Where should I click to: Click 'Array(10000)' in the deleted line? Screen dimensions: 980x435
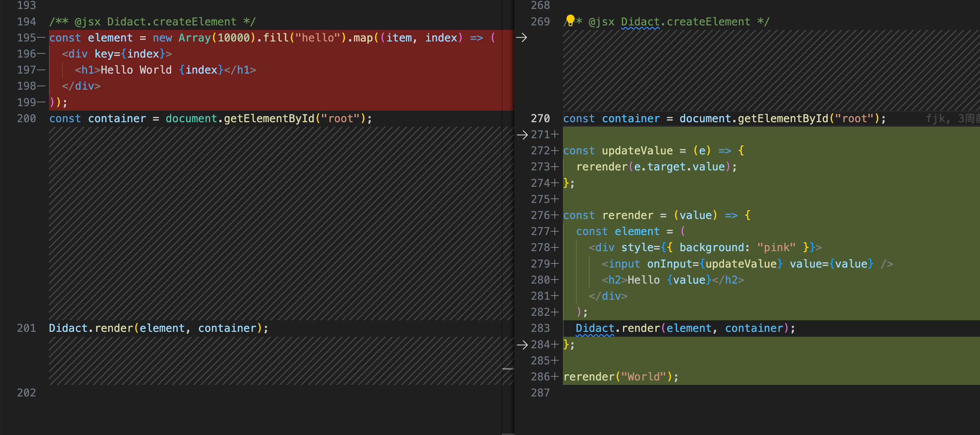pos(216,38)
